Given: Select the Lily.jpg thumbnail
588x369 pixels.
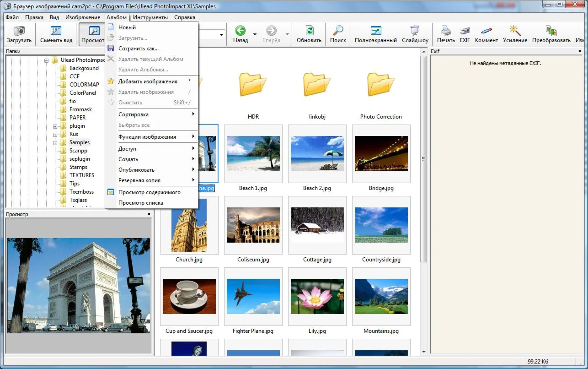Looking at the screenshot, I should (x=317, y=296).
